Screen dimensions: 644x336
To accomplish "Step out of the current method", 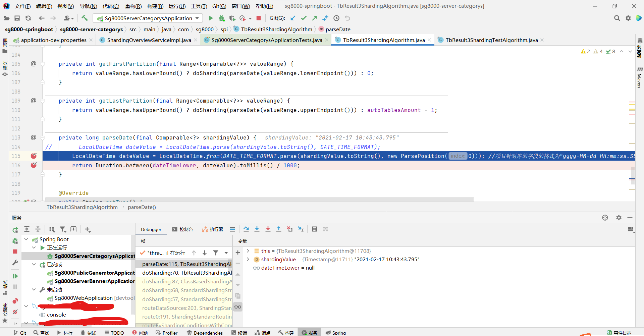I will pyautogui.click(x=279, y=229).
